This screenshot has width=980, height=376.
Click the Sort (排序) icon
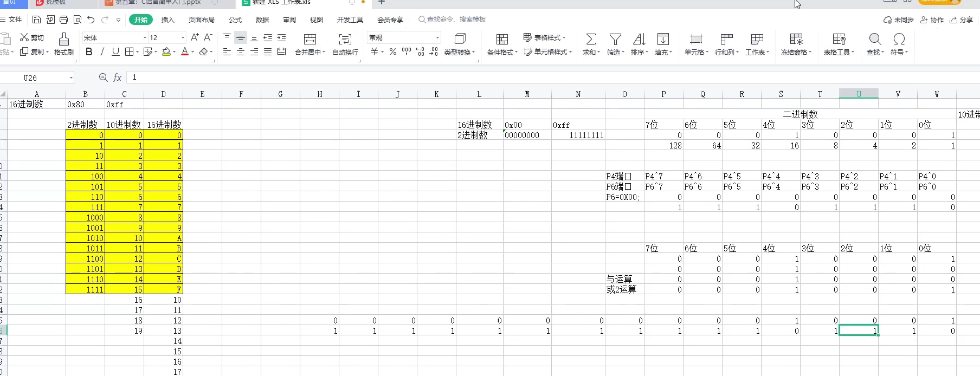(x=639, y=39)
